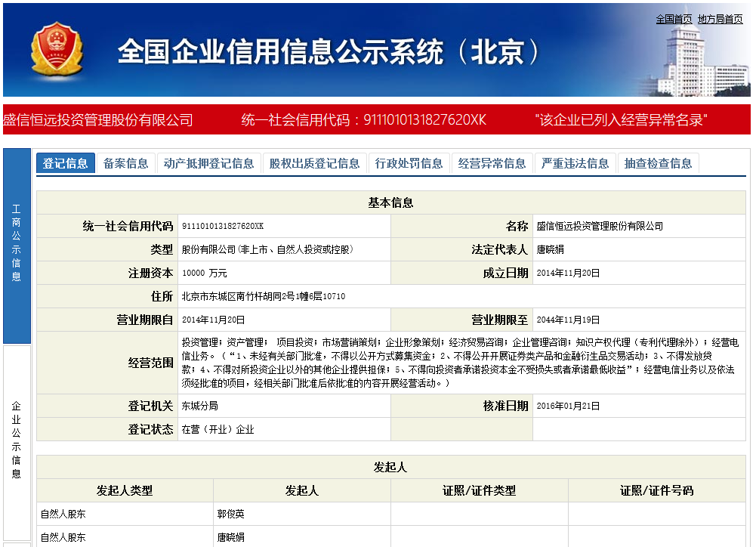Click the 法定代表人 field label
The image size is (756, 547).
tap(499, 249)
